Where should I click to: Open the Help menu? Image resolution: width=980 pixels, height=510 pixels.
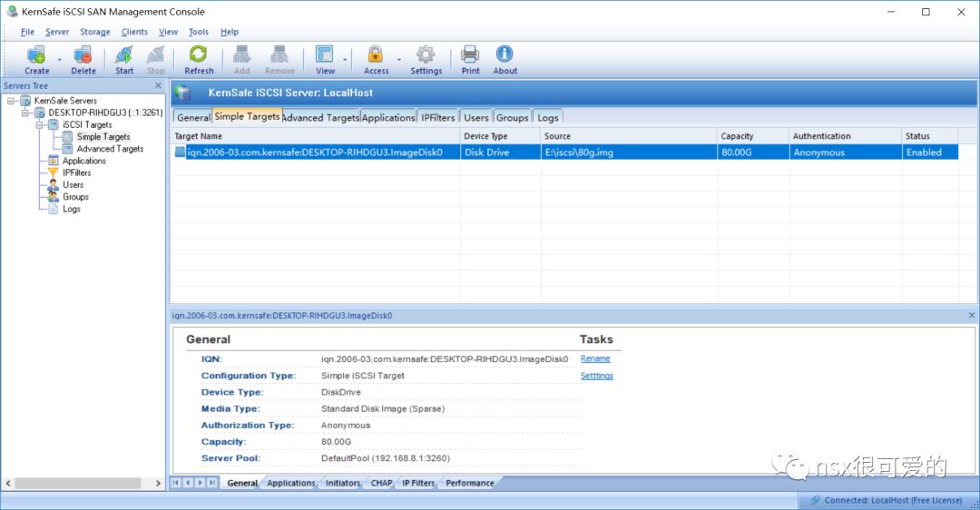230,32
